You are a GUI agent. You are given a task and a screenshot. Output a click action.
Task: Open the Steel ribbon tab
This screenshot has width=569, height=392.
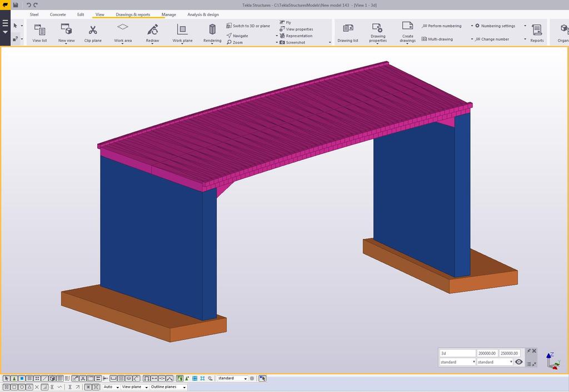pyautogui.click(x=34, y=14)
